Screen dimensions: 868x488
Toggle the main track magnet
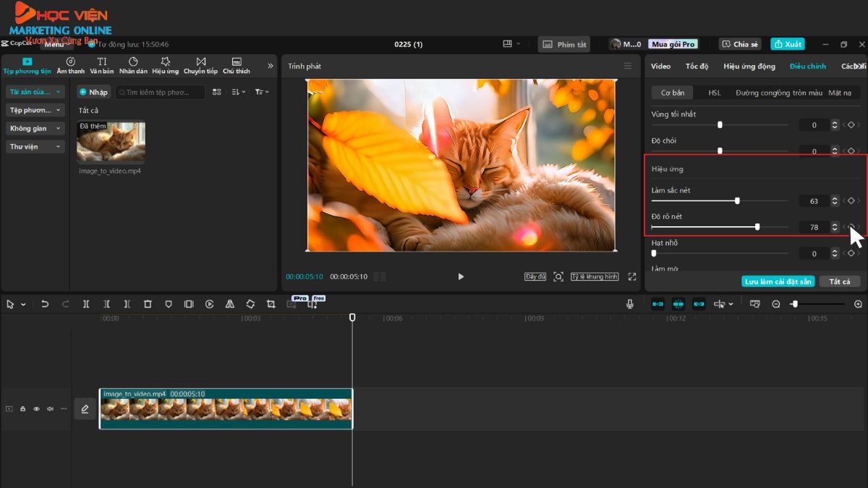(658, 304)
